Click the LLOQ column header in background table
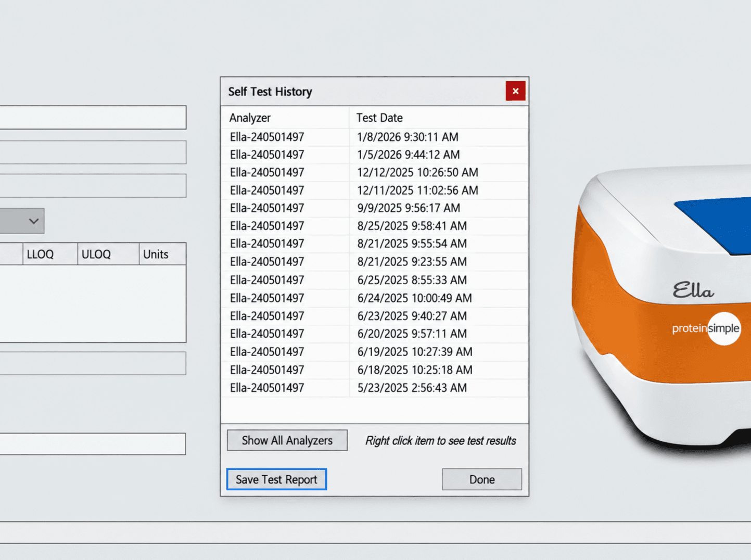This screenshot has width=751, height=560. (x=50, y=254)
